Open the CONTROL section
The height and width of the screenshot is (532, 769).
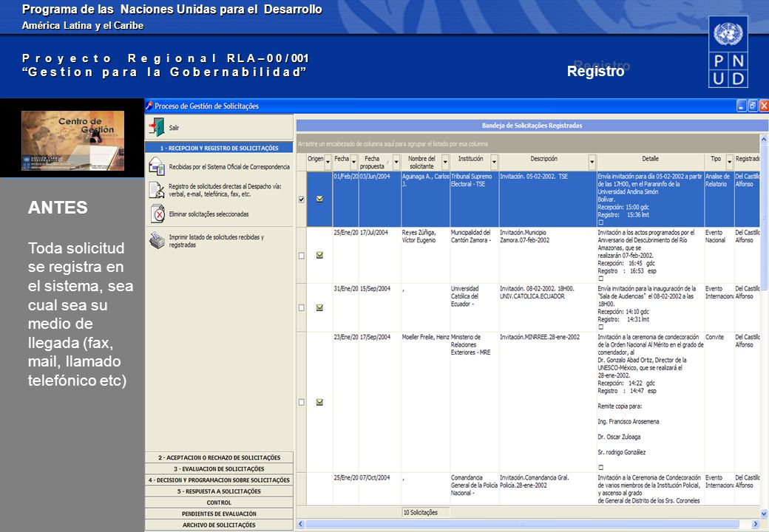tap(219, 502)
